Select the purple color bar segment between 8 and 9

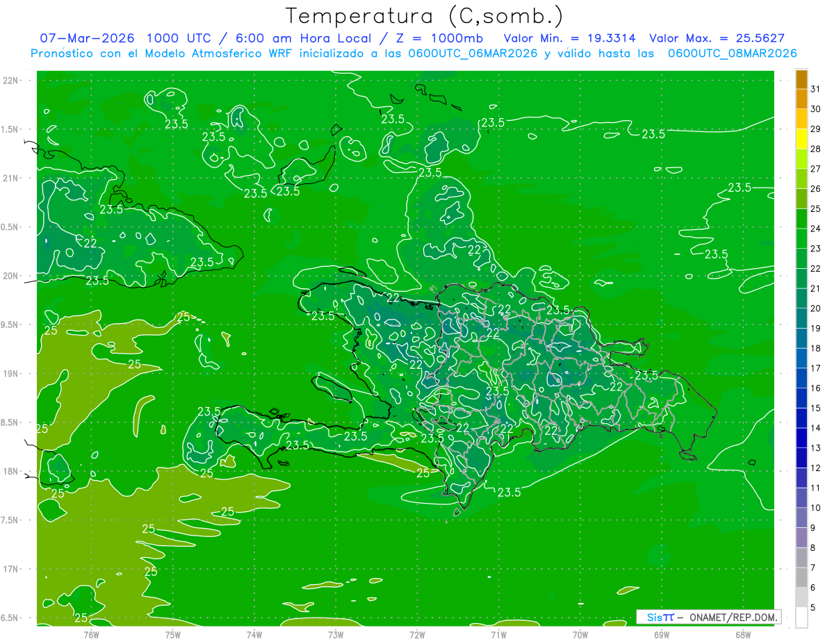[801, 538]
